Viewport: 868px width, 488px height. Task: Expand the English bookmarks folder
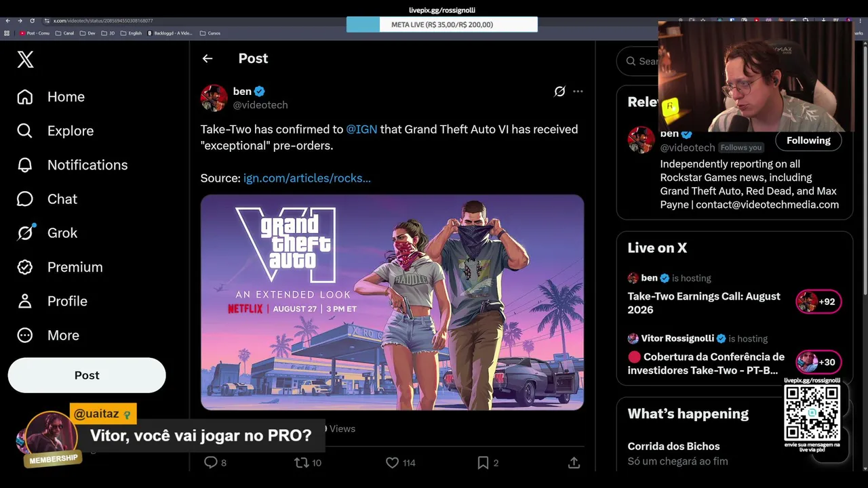(x=132, y=33)
